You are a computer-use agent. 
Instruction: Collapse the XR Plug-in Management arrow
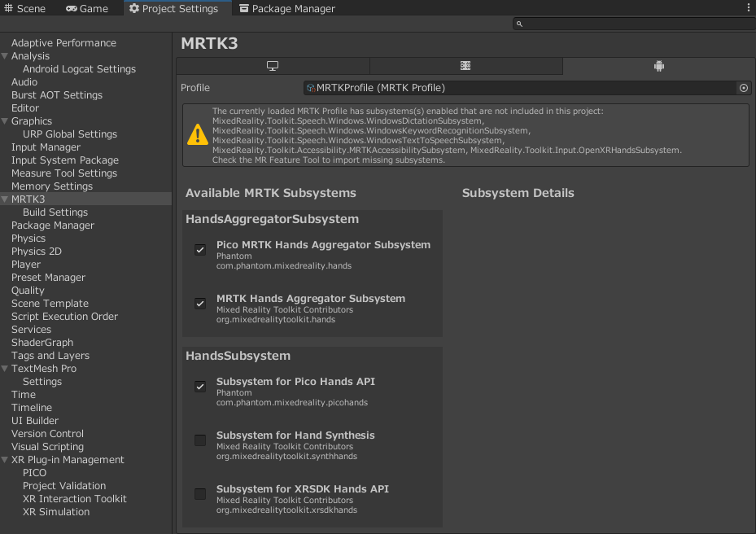(x=5, y=460)
